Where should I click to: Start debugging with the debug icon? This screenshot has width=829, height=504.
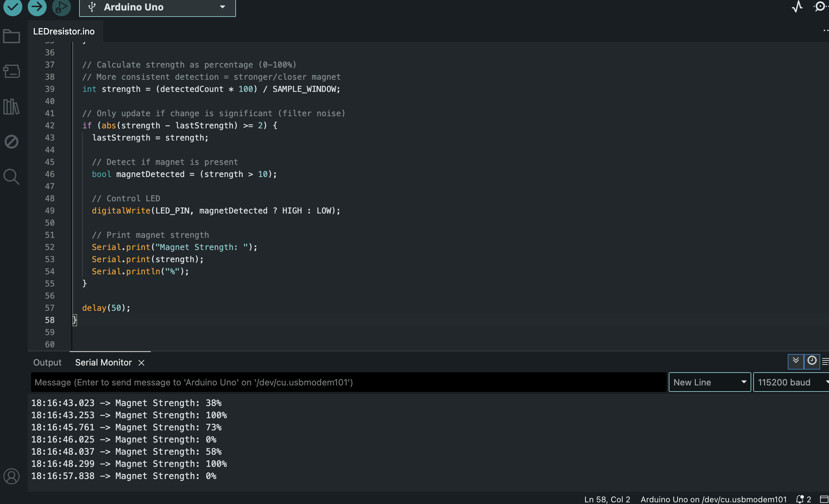pos(61,7)
